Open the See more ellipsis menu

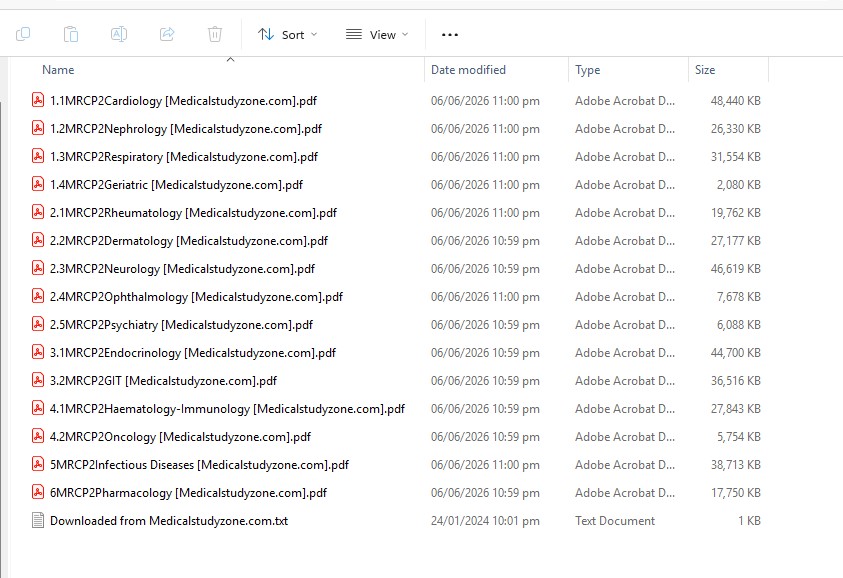click(449, 35)
